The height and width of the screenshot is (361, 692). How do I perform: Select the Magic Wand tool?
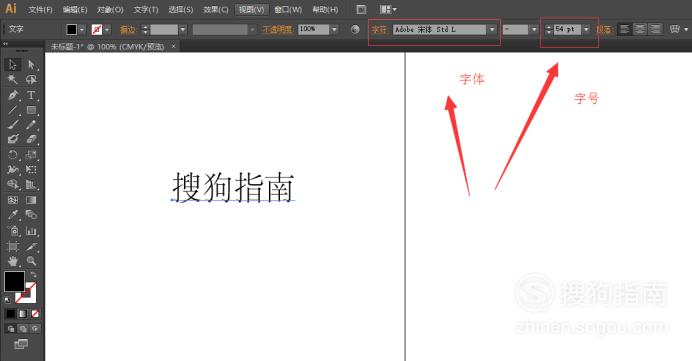[x=12, y=79]
